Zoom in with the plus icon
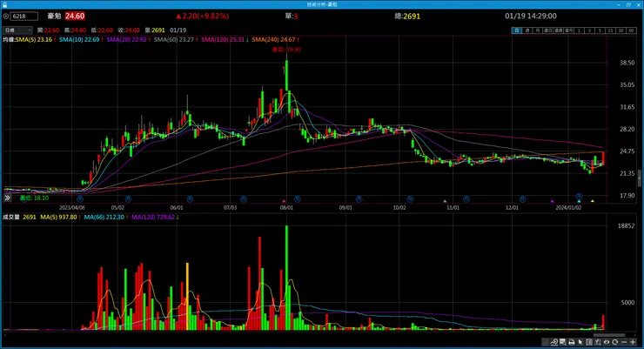The width and height of the screenshot is (644, 349). [x=633, y=342]
